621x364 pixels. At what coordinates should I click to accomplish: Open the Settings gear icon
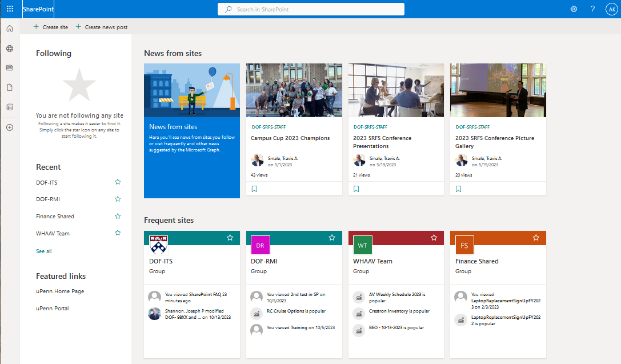point(574,9)
